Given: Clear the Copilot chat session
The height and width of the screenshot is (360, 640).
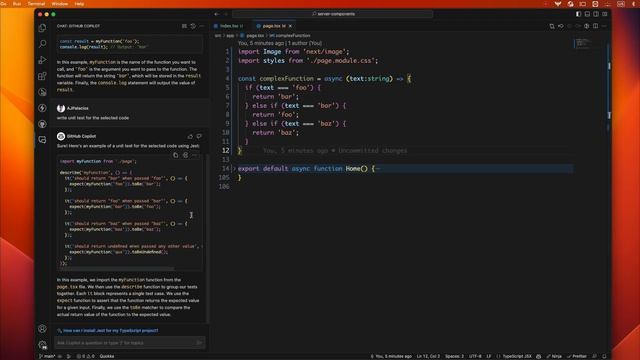Looking at the screenshot, I should click(x=184, y=26).
